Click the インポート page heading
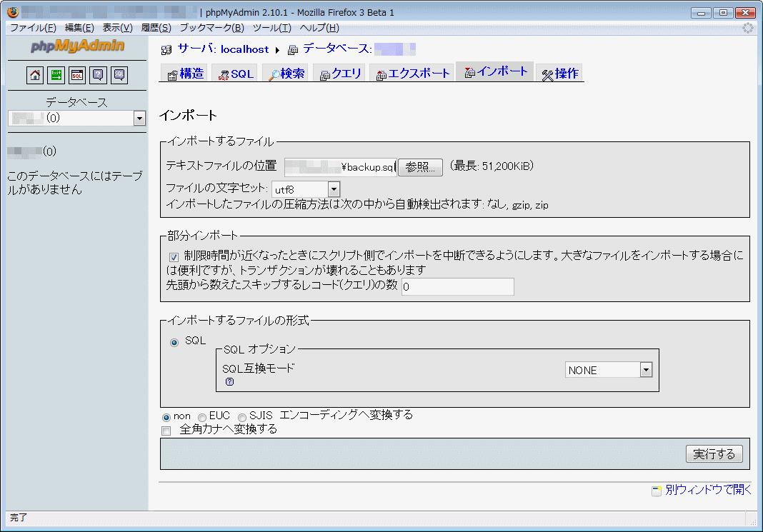Screen dimensions: 763x532 tap(188, 116)
